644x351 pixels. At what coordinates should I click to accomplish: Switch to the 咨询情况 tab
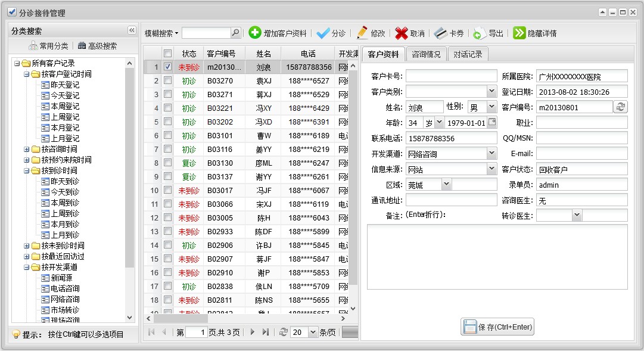tap(426, 54)
